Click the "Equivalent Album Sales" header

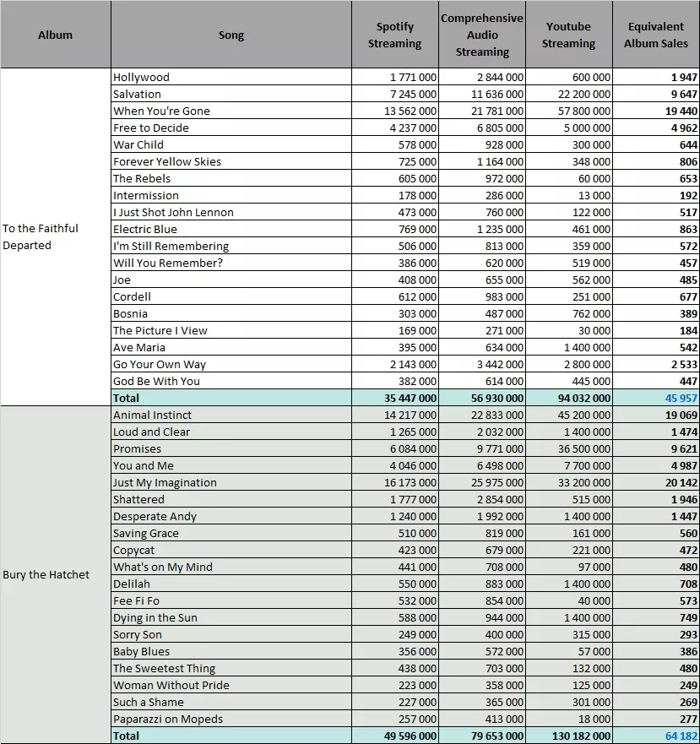(x=656, y=35)
